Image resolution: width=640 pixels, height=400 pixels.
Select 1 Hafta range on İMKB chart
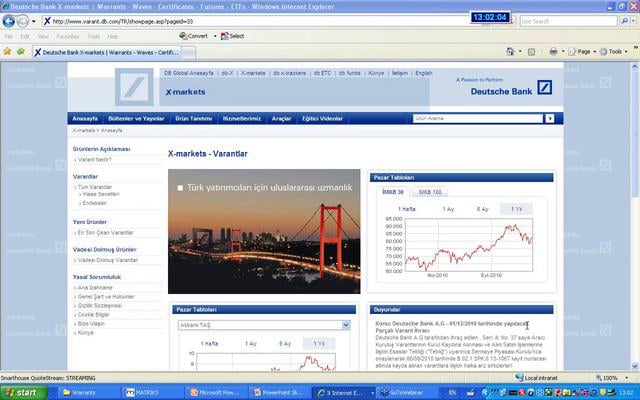point(407,209)
